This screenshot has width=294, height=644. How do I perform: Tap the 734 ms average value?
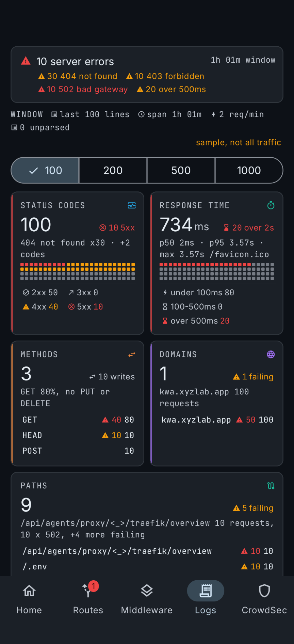click(x=184, y=225)
